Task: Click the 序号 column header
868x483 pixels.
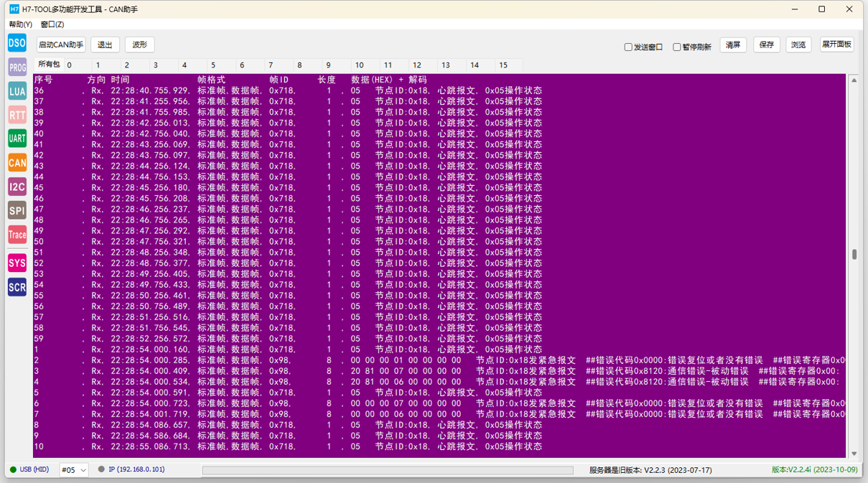Action: [43, 80]
